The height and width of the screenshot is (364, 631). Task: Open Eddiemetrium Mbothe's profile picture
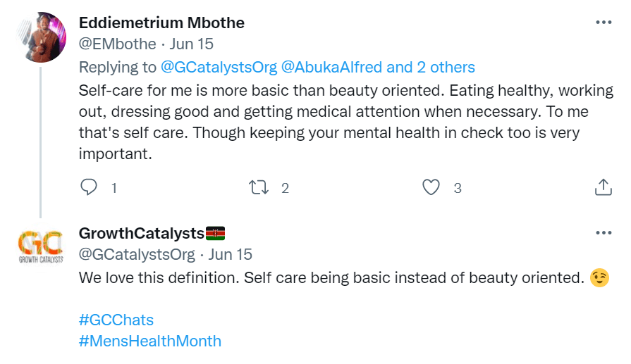tap(40, 37)
